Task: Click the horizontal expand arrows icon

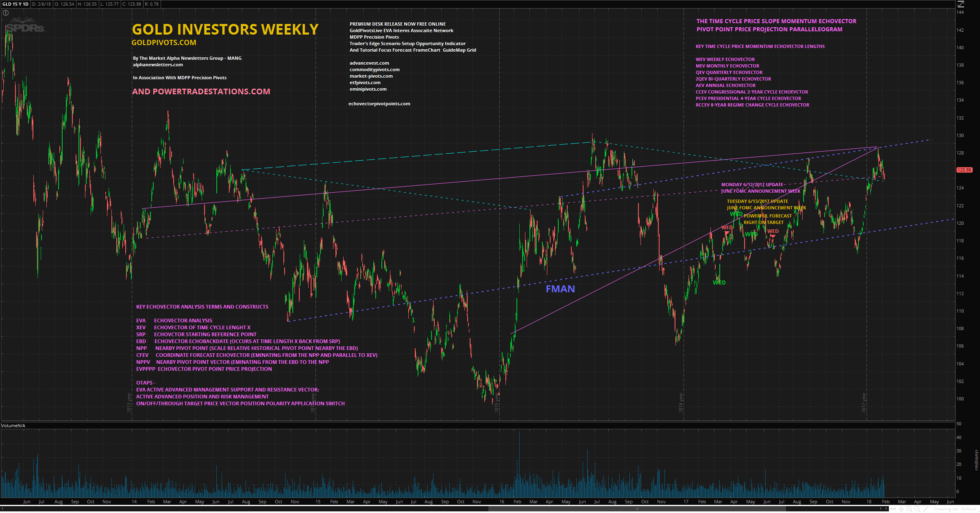Action: (x=893, y=509)
